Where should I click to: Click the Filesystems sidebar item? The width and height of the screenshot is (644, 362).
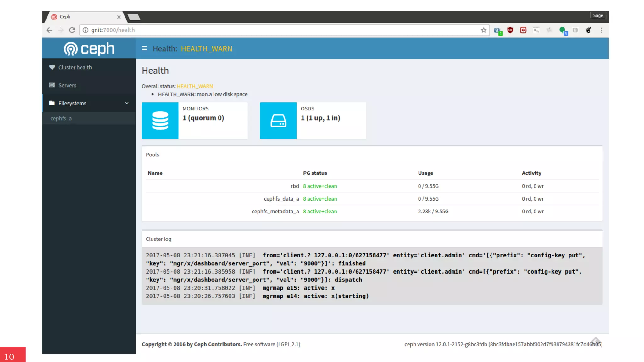pyautogui.click(x=72, y=103)
